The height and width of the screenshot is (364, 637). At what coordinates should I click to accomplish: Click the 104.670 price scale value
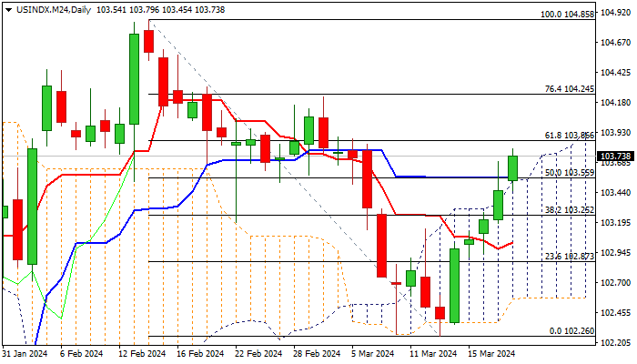tap(615, 43)
